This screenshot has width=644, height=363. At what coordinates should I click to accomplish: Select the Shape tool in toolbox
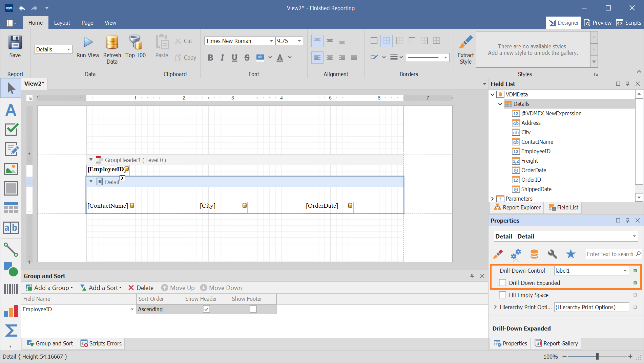(x=11, y=269)
